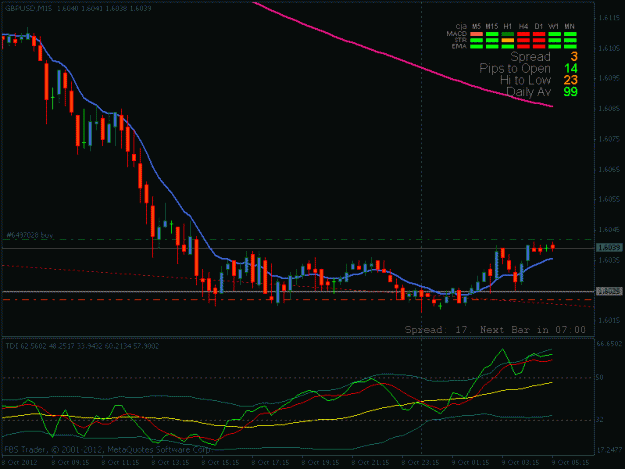Click the MACD MN green signal box

click(x=570, y=34)
